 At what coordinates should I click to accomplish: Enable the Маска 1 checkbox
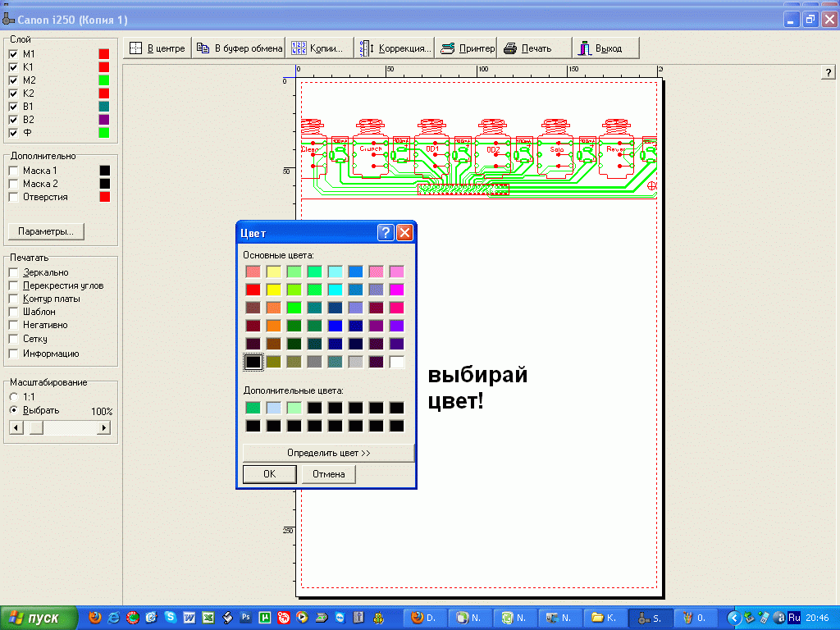click(13, 171)
